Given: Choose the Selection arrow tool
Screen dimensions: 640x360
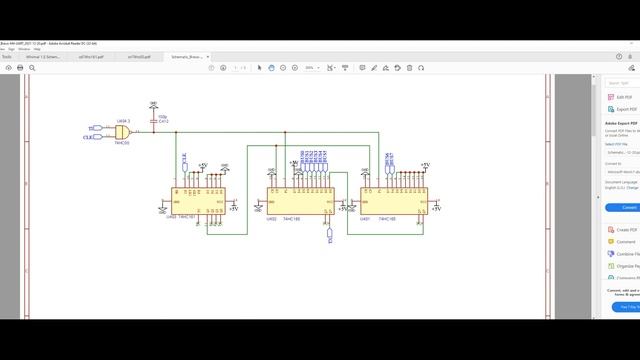Looking at the screenshot, I should (x=259, y=68).
